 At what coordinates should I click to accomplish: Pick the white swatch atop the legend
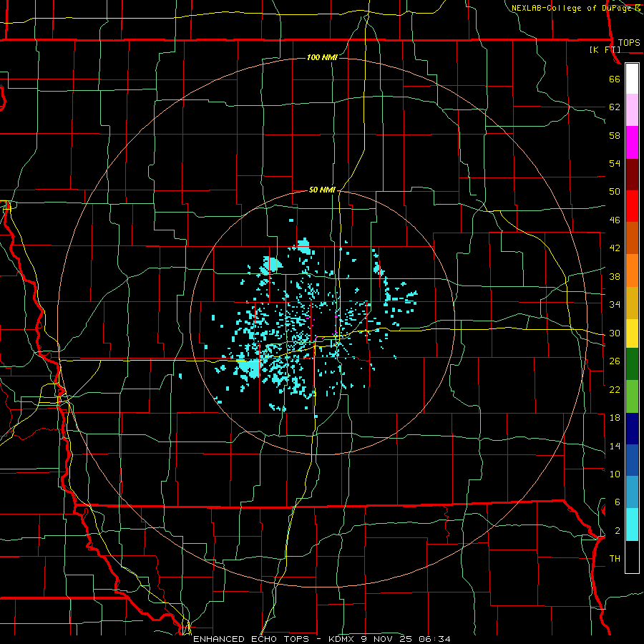(x=632, y=79)
